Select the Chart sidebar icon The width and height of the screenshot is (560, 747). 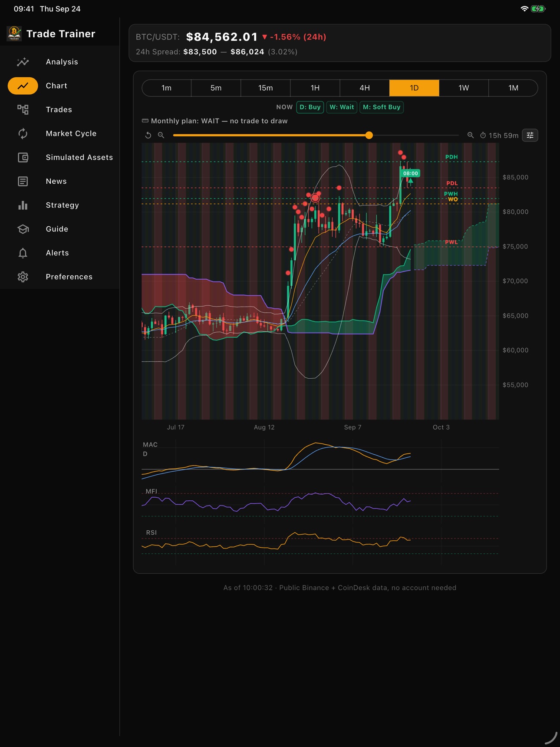pos(23,86)
